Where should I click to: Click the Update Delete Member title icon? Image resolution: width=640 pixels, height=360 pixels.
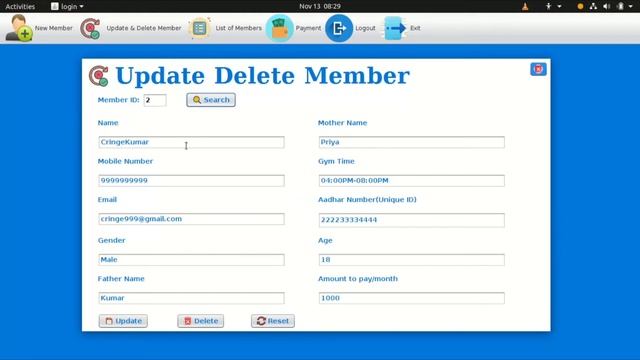pos(99,76)
